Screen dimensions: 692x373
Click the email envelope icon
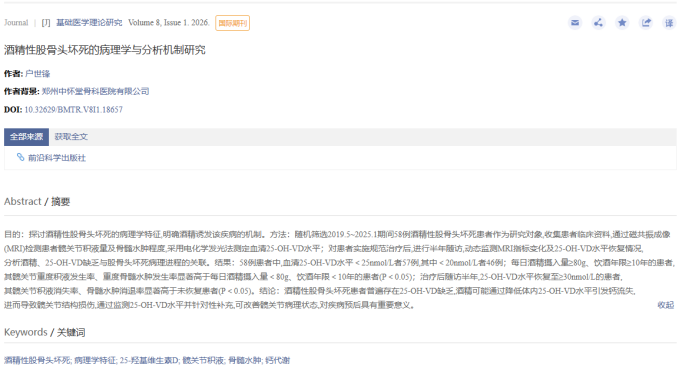[x=575, y=23]
